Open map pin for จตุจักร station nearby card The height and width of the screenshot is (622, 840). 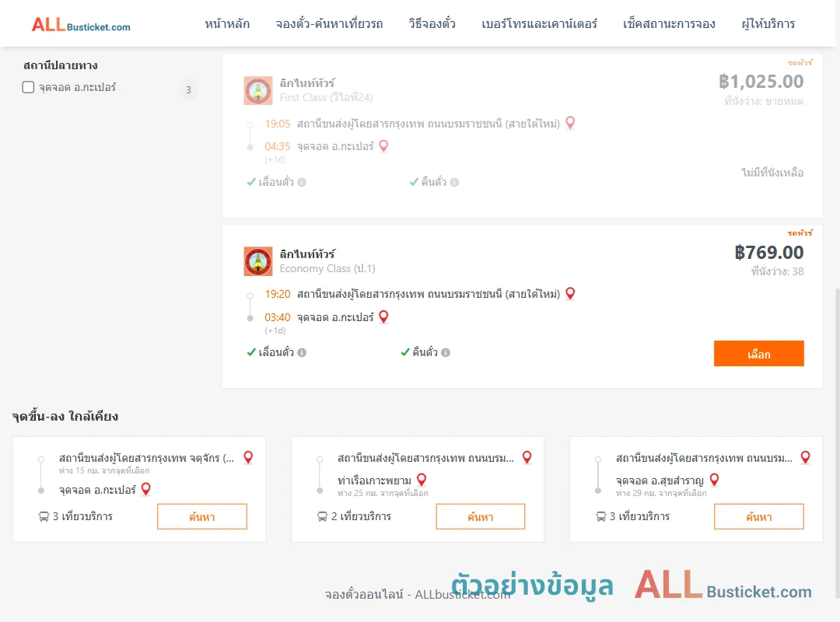click(248, 457)
